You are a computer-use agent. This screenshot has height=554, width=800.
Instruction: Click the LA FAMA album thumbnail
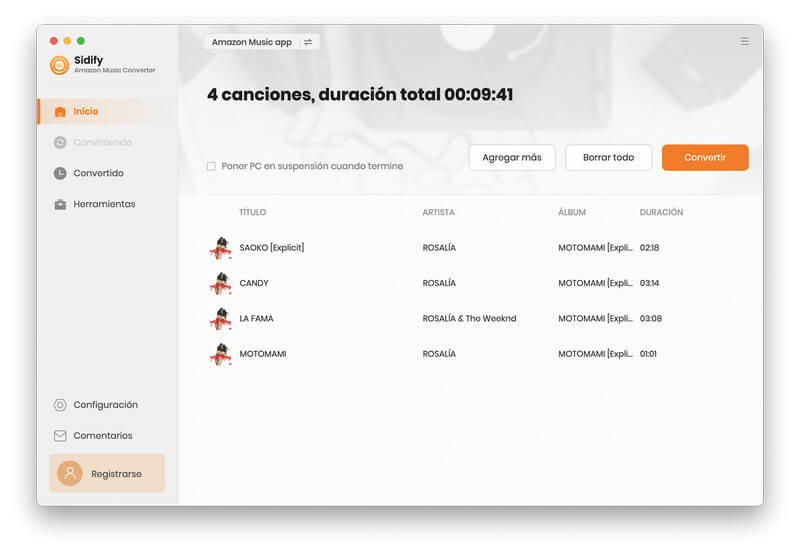(x=220, y=319)
